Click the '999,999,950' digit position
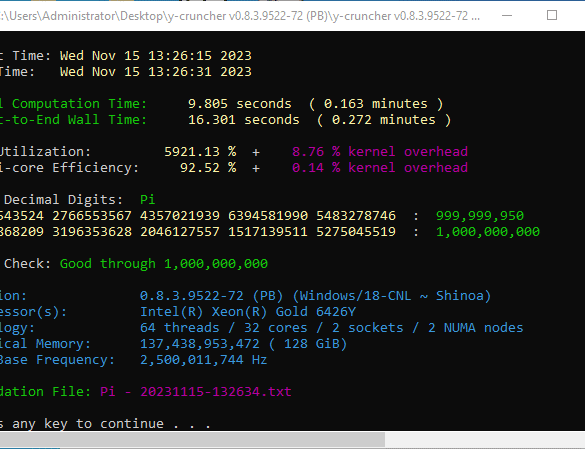This screenshot has width=585, height=449. [x=480, y=216]
